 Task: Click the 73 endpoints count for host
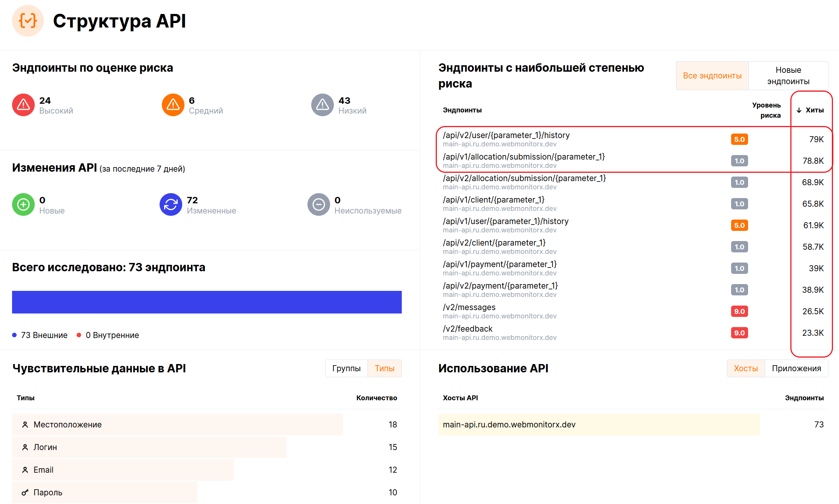tap(819, 425)
